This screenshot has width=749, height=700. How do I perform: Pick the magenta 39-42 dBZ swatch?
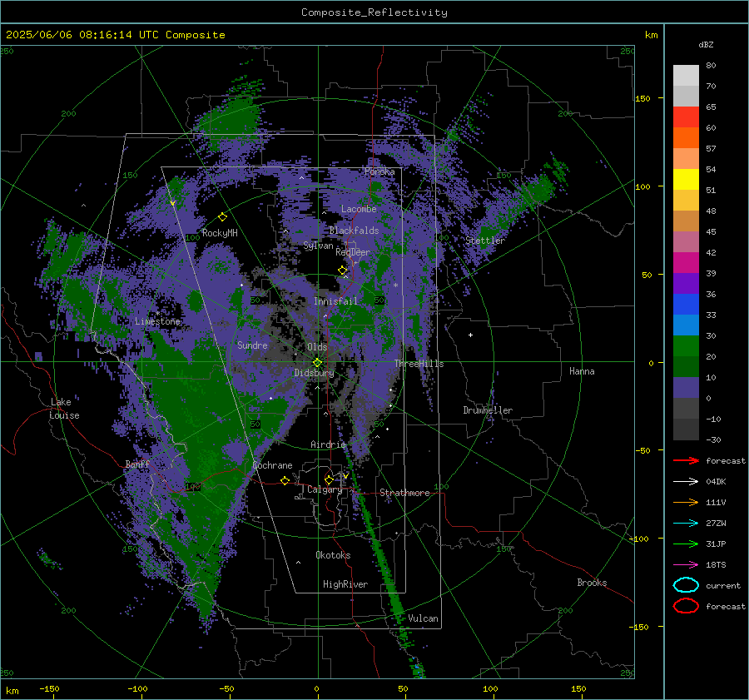click(x=686, y=263)
